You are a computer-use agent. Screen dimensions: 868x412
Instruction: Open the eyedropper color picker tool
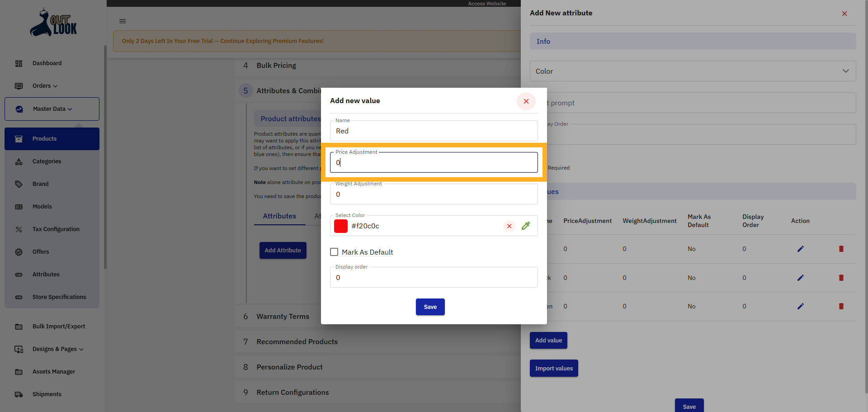tap(526, 226)
